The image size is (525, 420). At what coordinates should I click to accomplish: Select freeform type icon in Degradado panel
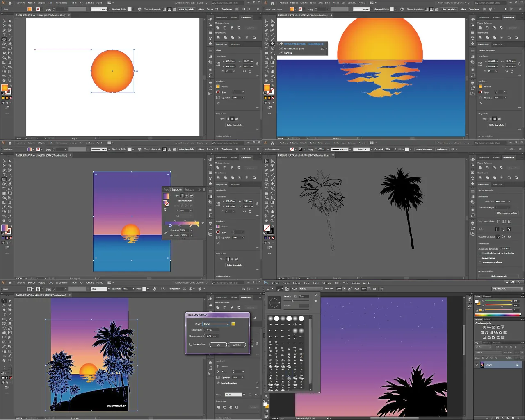click(192, 195)
